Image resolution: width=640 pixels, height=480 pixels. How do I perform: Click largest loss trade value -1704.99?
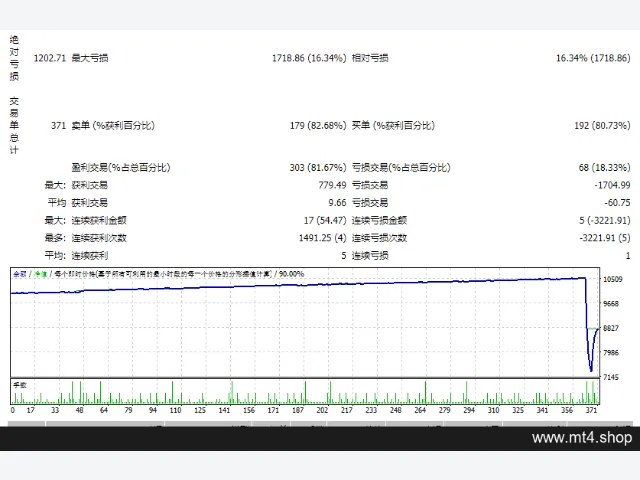(612, 185)
